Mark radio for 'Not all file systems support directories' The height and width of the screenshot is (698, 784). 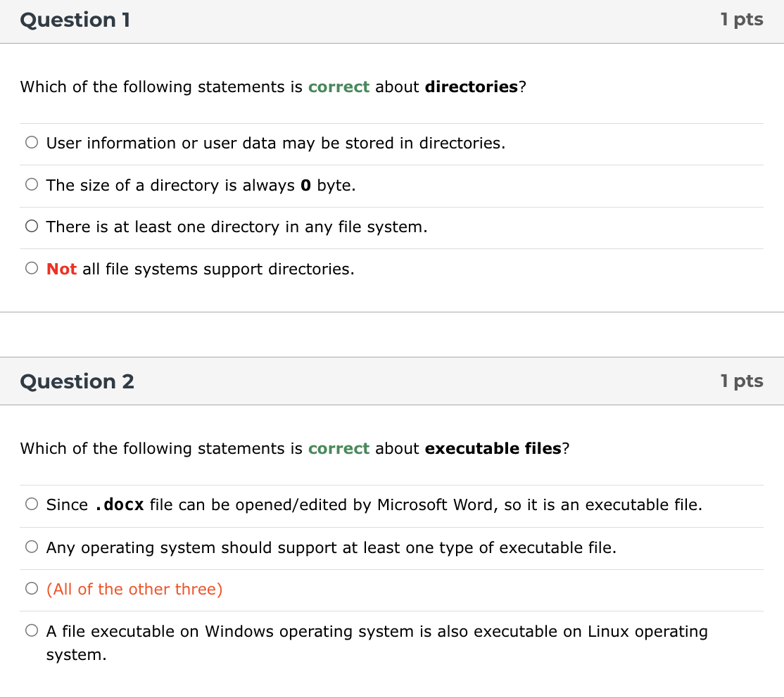pyautogui.click(x=32, y=269)
